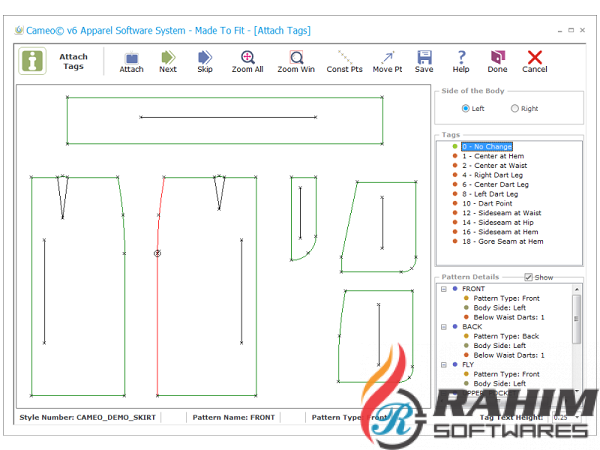Open Help question mark icon
This screenshot has width=600, height=450.
461,62
